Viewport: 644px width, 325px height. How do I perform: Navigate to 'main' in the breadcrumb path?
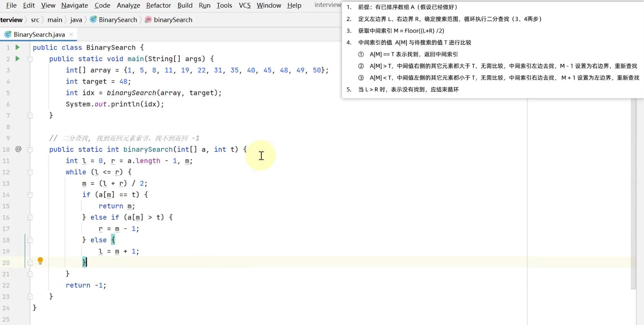[55, 20]
